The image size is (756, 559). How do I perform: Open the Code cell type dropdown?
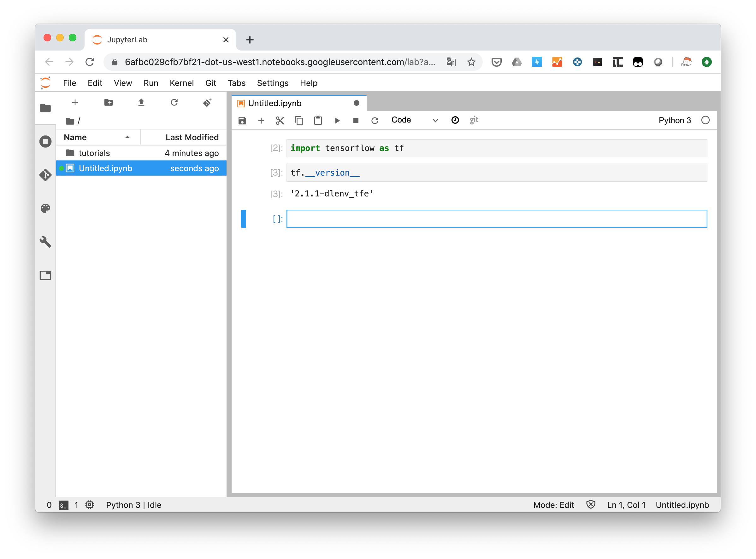[414, 120]
